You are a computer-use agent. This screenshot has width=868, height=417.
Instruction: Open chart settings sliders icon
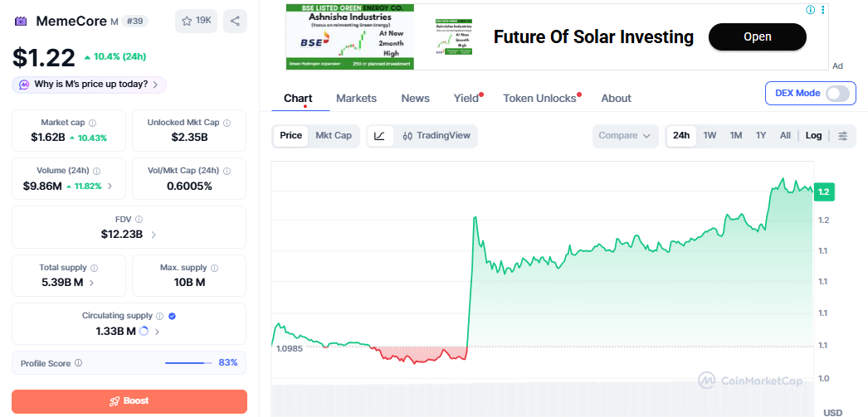[x=842, y=136]
